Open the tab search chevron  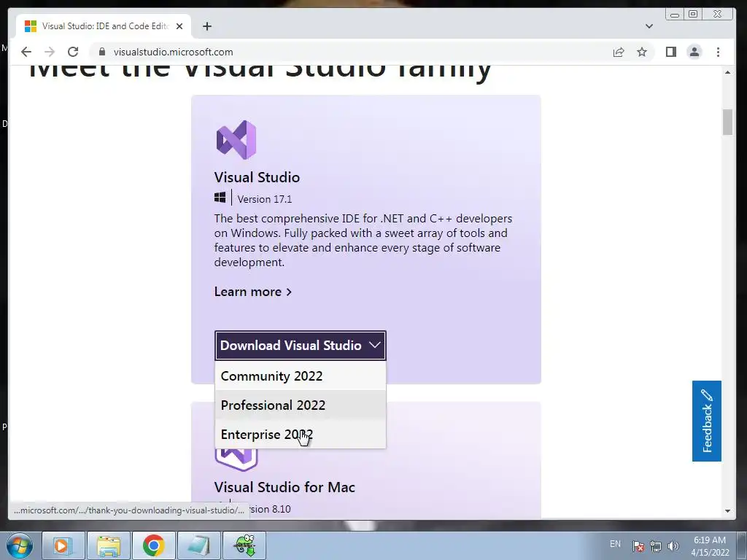pyautogui.click(x=649, y=26)
